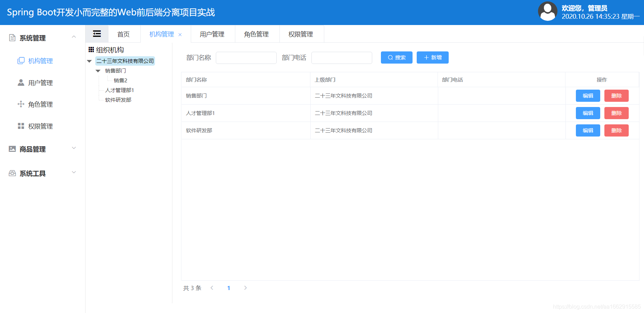Collapse the 销售部门 tree node
This screenshot has width=644, height=313.
tap(98, 71)
